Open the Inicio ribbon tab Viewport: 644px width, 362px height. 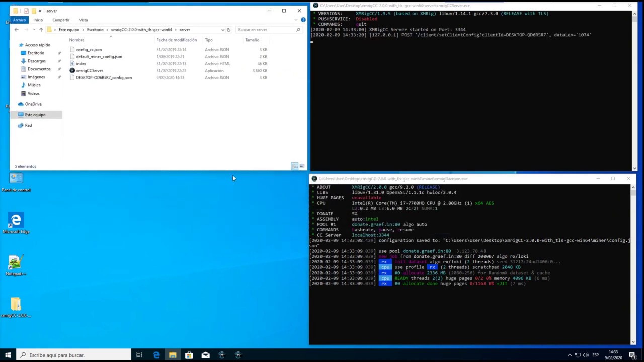(38, 20)
